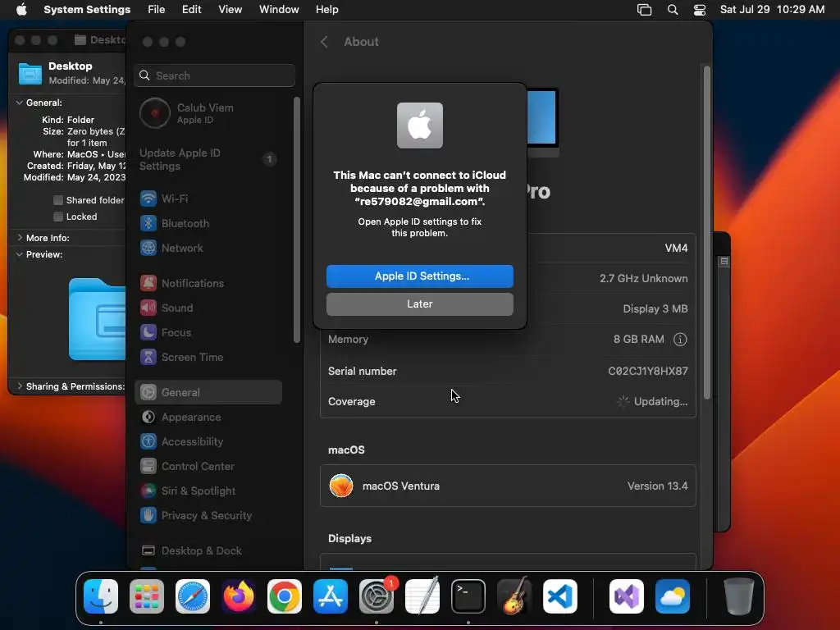Open the View menu
Screen dimensions: 840x630
click(230, 10)
